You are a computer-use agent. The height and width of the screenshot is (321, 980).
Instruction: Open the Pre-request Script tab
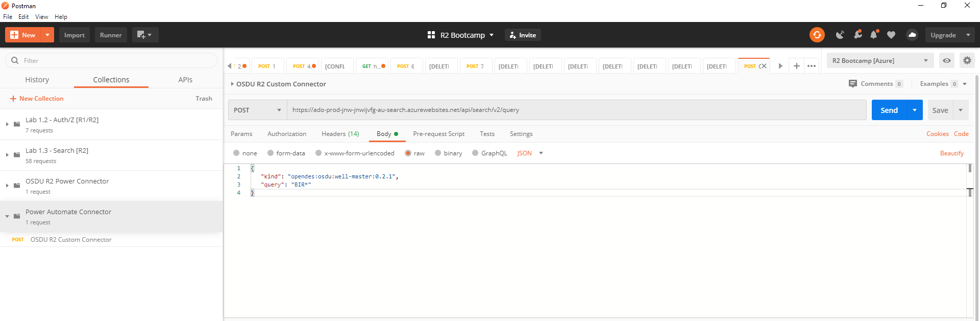pos(439,134)
